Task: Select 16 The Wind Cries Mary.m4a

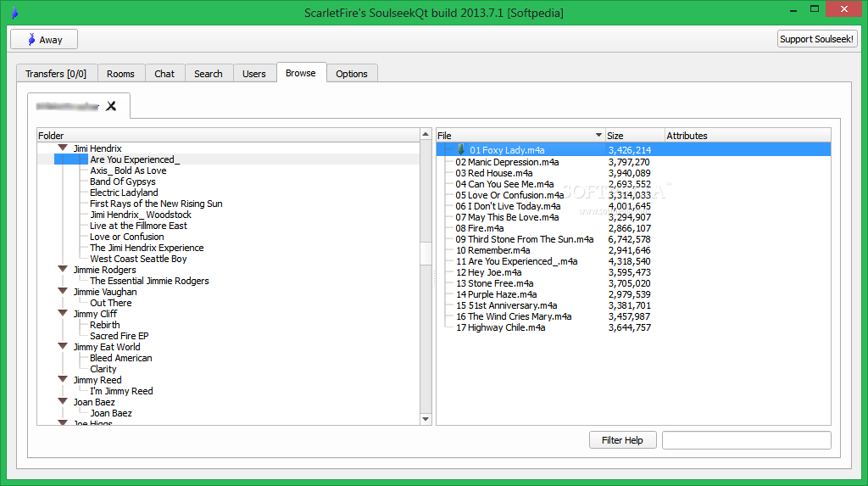Action: 514,316
